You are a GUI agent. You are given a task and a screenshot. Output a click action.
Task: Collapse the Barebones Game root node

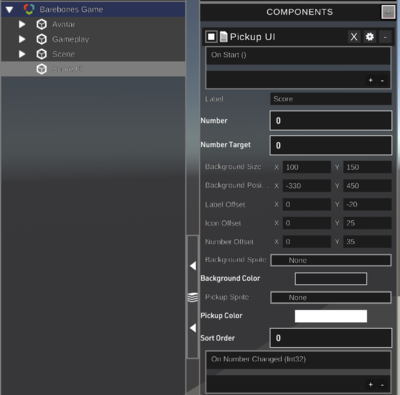9,10
